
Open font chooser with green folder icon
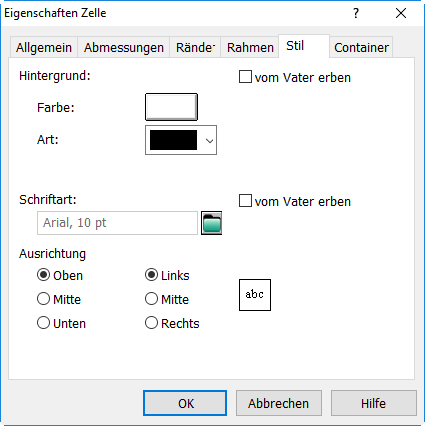pyautogui.click(x=211, y=223)
